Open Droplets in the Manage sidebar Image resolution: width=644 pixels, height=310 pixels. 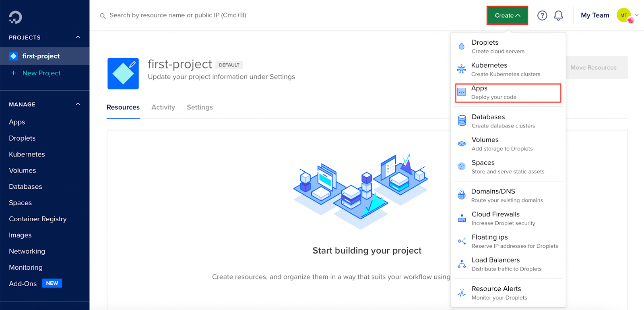(22, 138)
